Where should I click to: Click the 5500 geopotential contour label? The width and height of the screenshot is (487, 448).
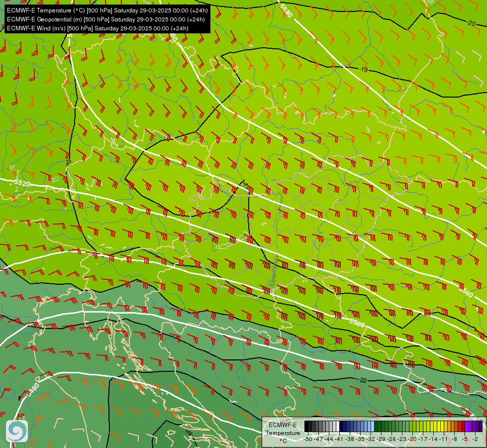tap(357, 323)
